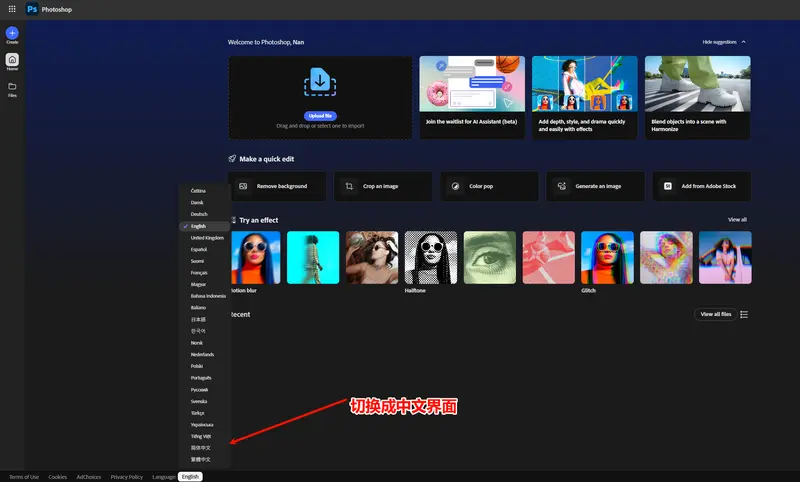Image resolution: width=800 pixels, height=482 pixels.
Task: Click the Add from Adobe Stock icon
Action: 667,186
